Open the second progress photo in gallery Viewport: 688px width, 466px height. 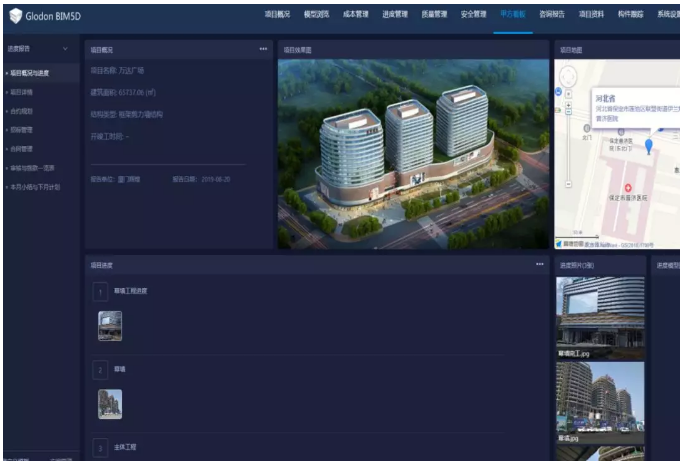[x=600, y=403]
